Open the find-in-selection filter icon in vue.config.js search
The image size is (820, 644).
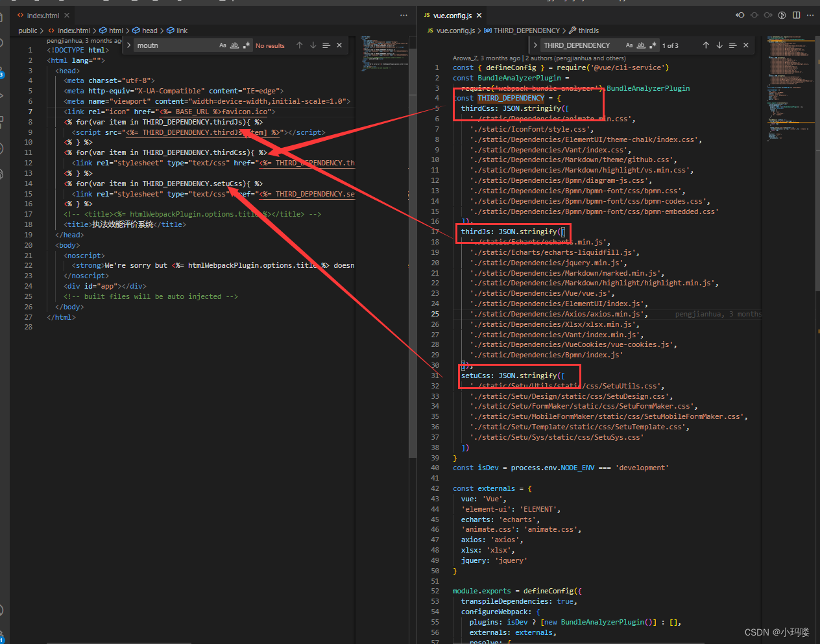[733, 45]
